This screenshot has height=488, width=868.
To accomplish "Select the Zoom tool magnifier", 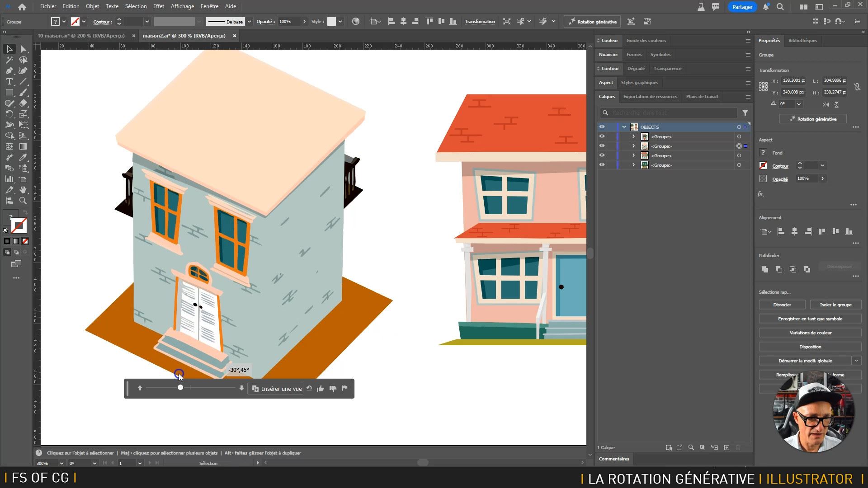I will click(x=23, y=201).
